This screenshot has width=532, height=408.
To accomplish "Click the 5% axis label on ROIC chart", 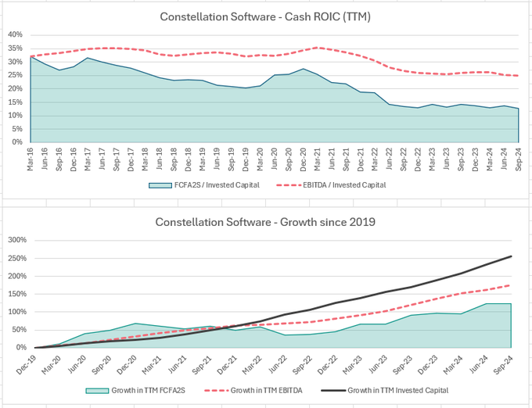I will (x=17, y=129).
